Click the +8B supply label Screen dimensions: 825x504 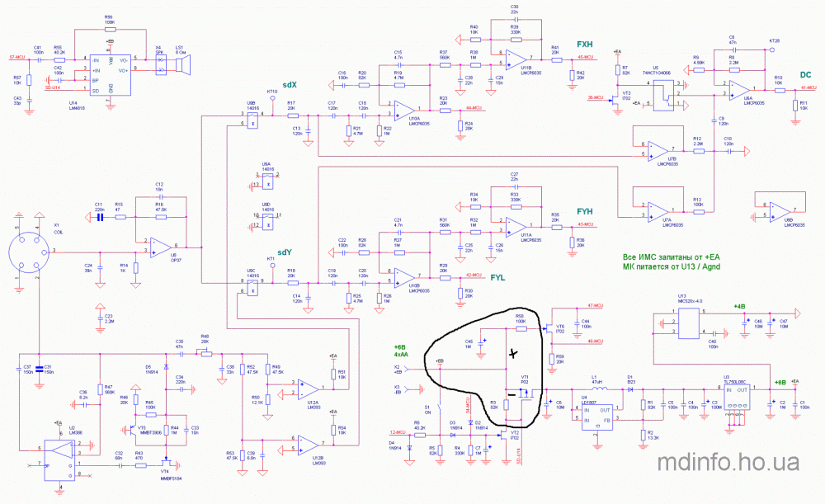tap(780, 383)
